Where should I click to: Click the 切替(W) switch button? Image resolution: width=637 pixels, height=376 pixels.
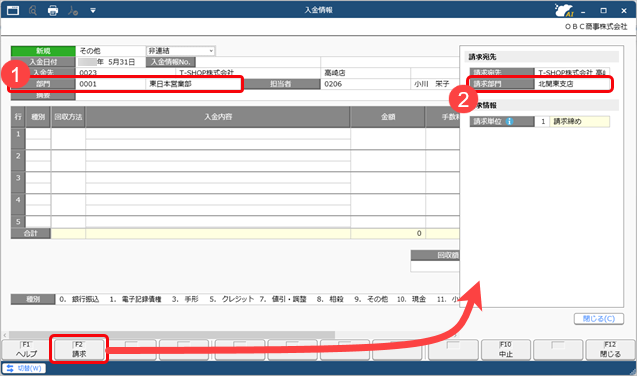click(24, 368)
